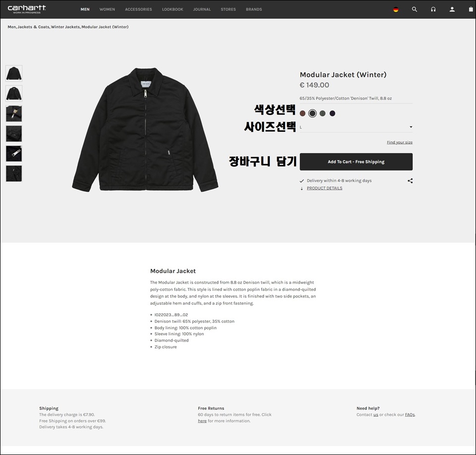Image resolution: width=476 pixels, height=455 pixels.
Task: Go to STORES page
Action: 228,9
